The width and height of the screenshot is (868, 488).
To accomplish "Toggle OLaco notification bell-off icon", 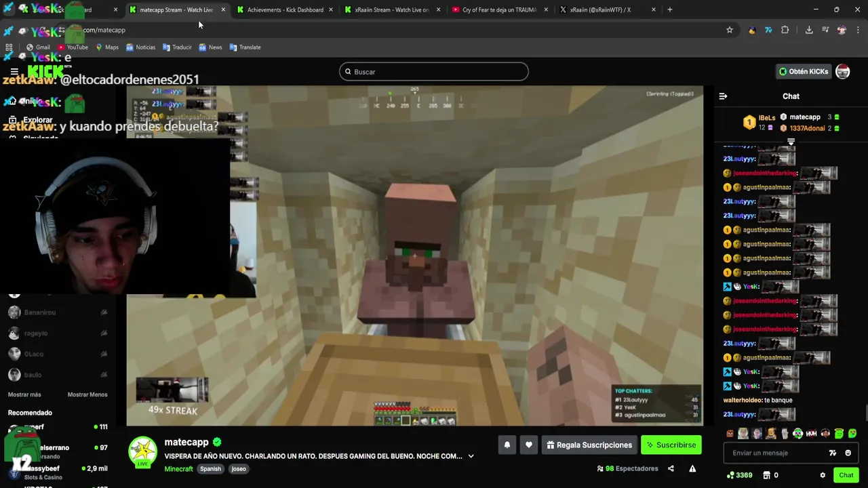I will [104, 354].
